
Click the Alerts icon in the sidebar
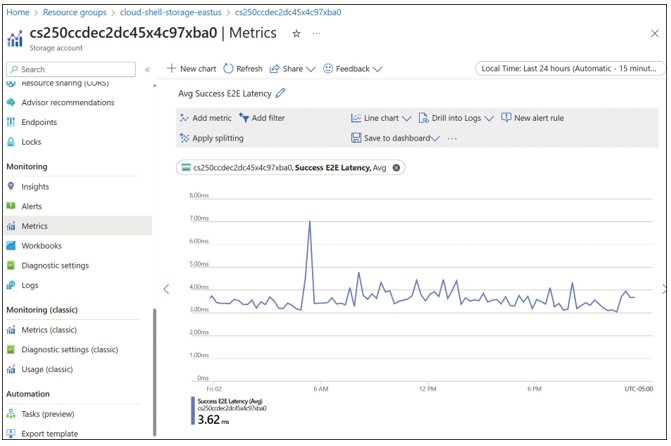11,206
